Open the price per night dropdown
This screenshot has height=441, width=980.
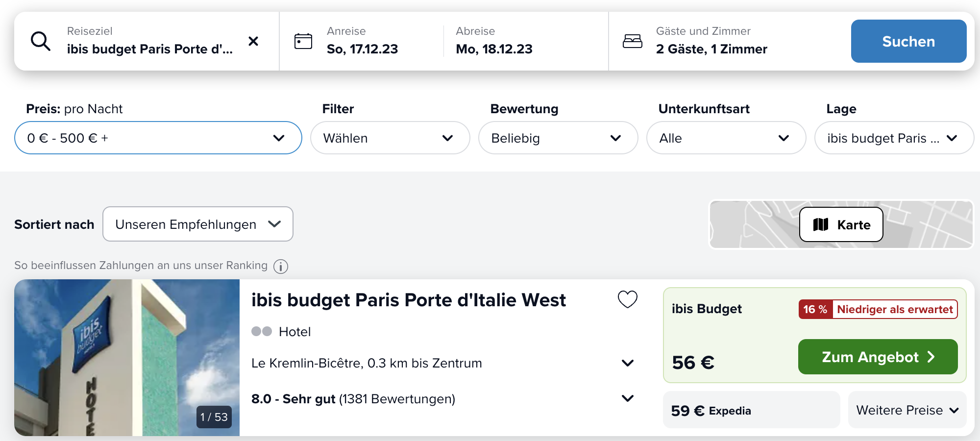[x=158, y=138]
